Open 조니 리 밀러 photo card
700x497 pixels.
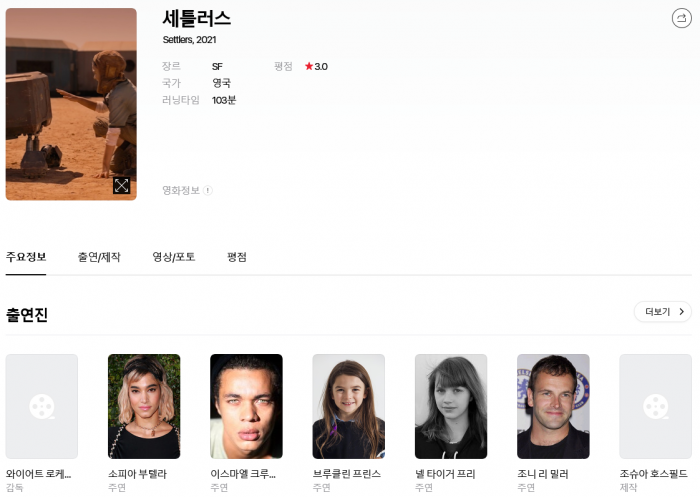click(553, 406)
